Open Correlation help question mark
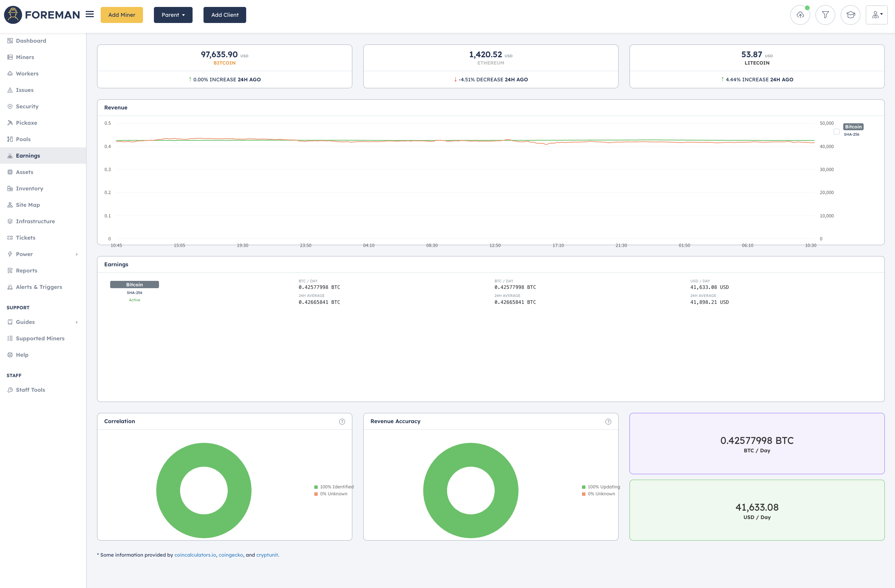This screenshot has width=895, height=588. [x=342, y=422]
